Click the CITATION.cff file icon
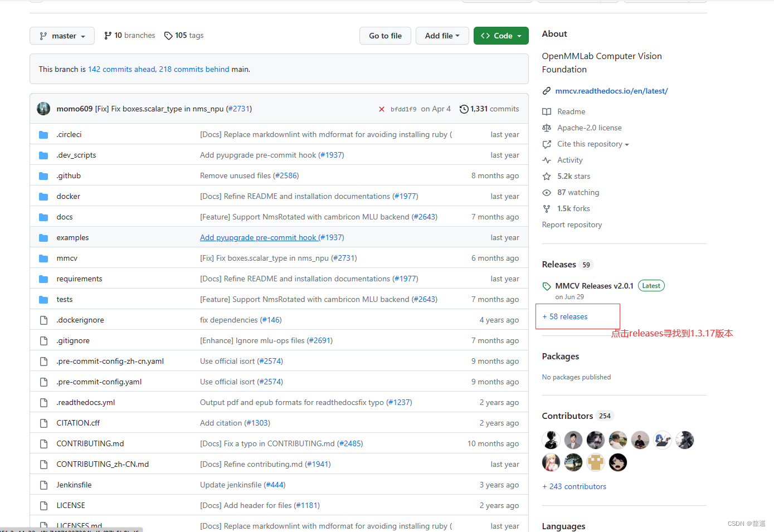Viewport: 774px width, 532px height. [x=43, y=423]
